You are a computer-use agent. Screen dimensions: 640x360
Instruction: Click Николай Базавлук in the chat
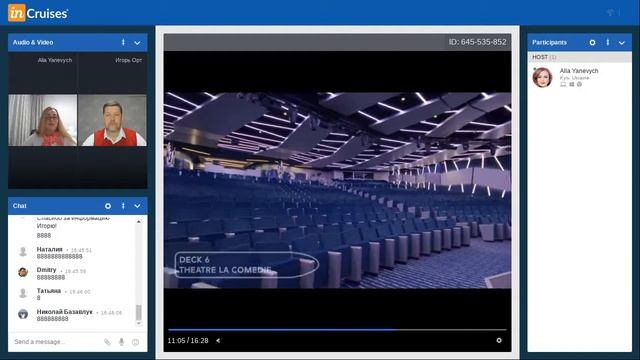coord(64,312)
